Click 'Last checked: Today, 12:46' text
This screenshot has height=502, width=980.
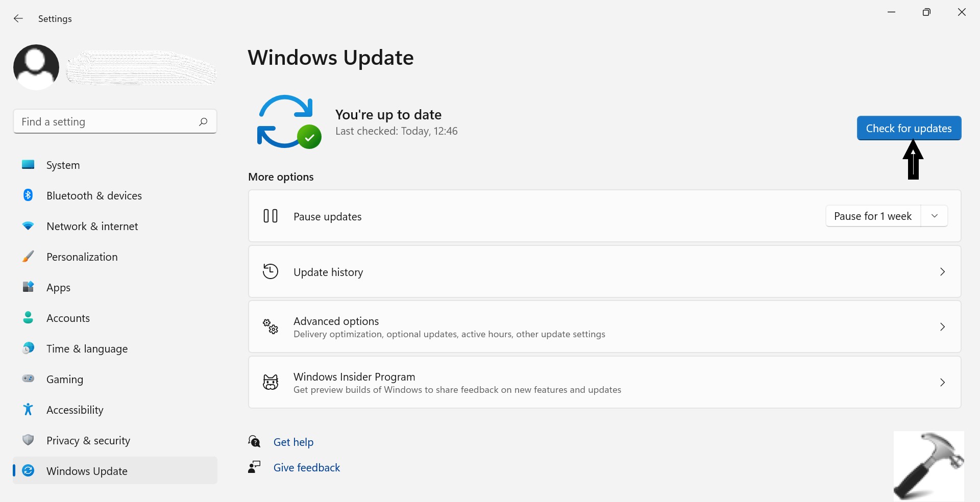tap(397, 131)
